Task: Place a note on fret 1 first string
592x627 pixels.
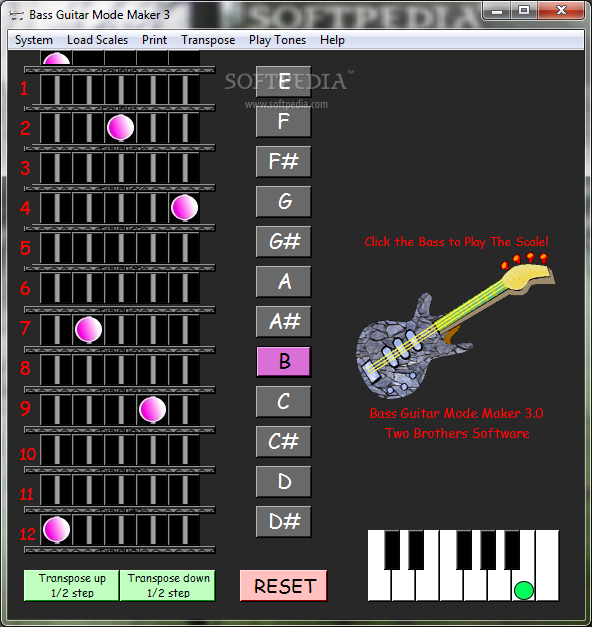Action: pos(56,90)
